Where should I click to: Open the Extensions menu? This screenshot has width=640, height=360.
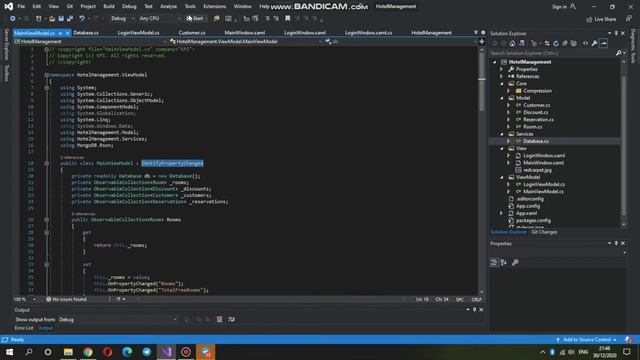tap(214, 7)
